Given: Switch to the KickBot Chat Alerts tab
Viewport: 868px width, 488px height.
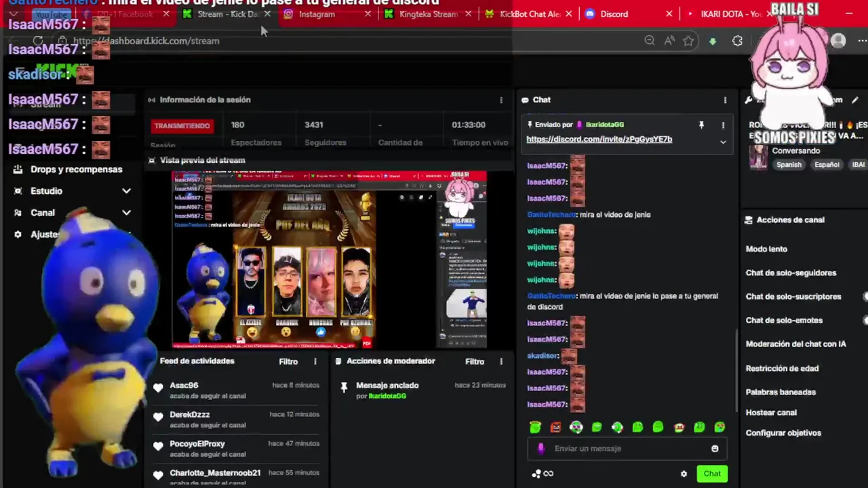Looking at the screenshot, I should click(530, 14).
